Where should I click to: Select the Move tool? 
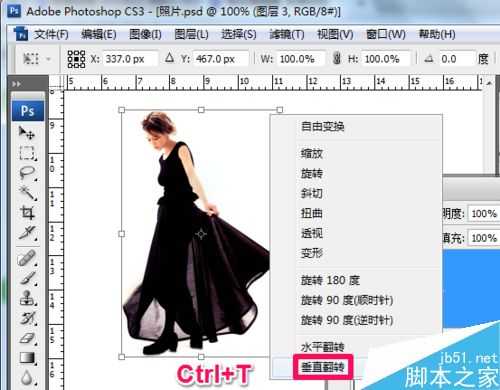click(x=27, y=133)
